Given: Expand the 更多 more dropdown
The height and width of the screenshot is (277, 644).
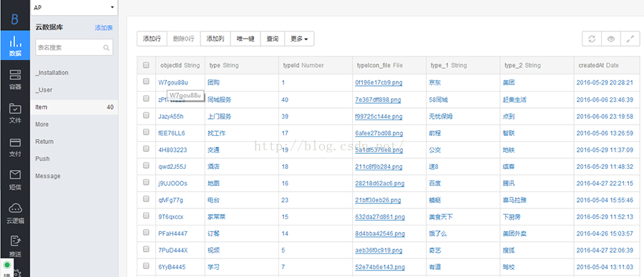Looking at the screenshot, I should pyautogui.click(x=299, y=39).
